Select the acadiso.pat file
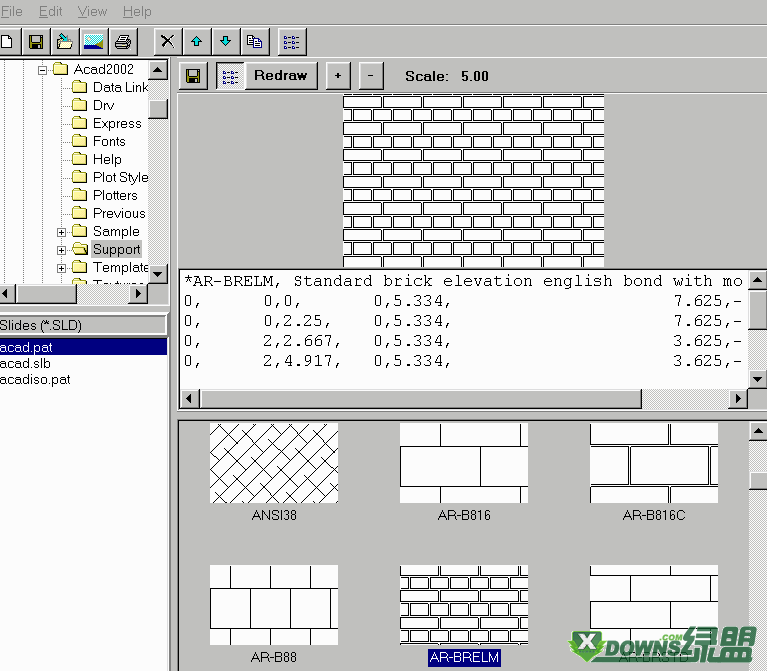The image size is (767, 671). pyautogui.click(x=35, y=380)
